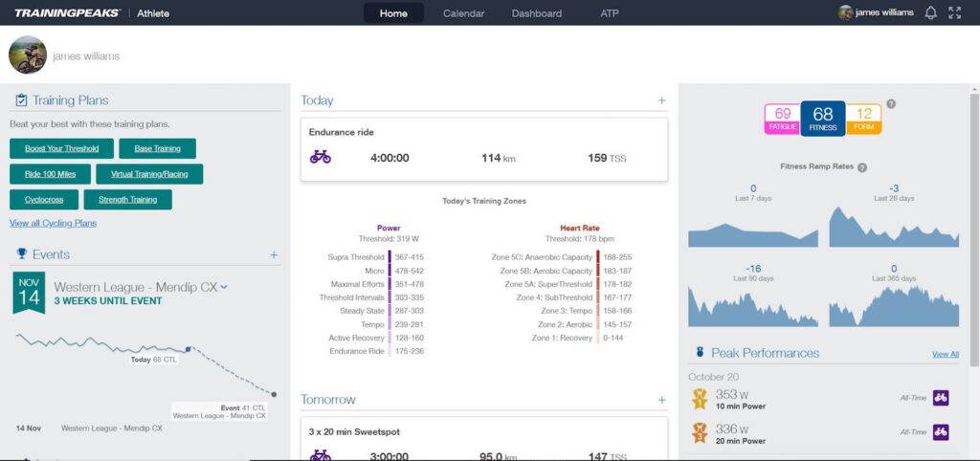980x461 pixels.
Task: Open the 3 x 20 min Sweetspot workout card
Action: 483,439
